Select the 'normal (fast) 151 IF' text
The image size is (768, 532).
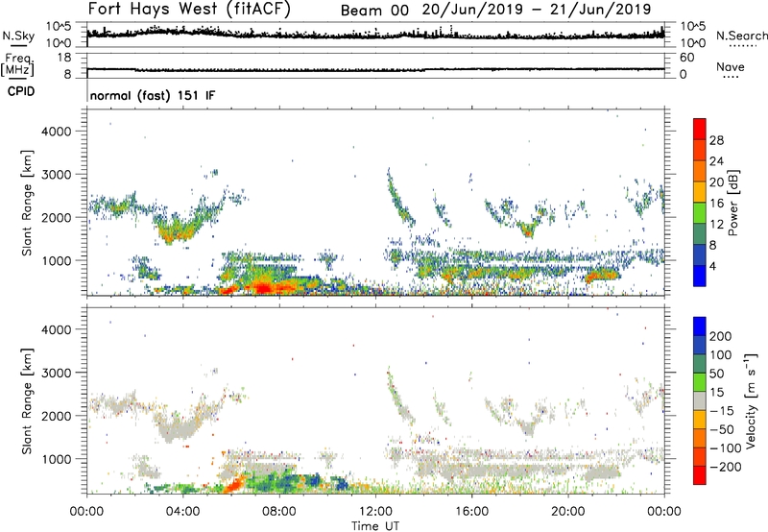click(153, 96)
